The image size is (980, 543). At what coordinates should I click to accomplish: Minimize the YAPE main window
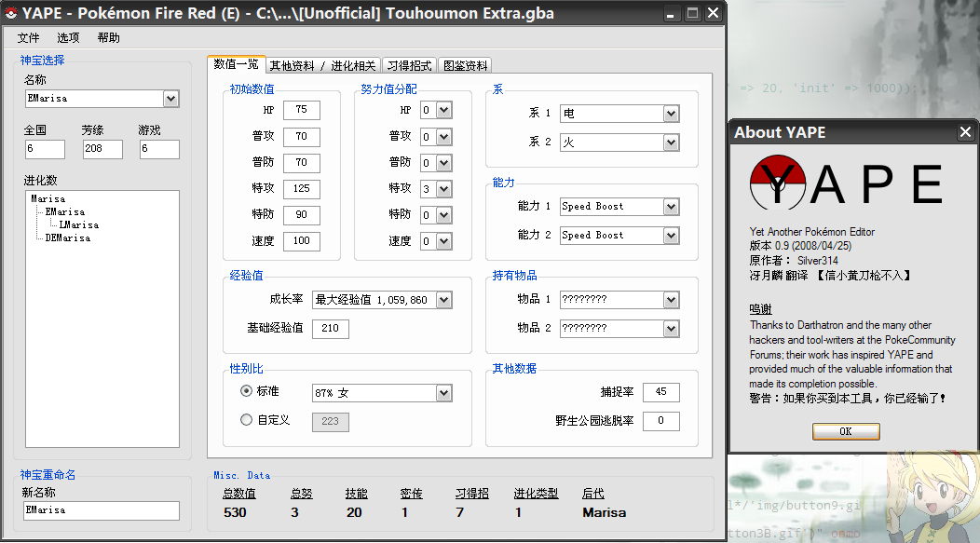pos(670,14)
